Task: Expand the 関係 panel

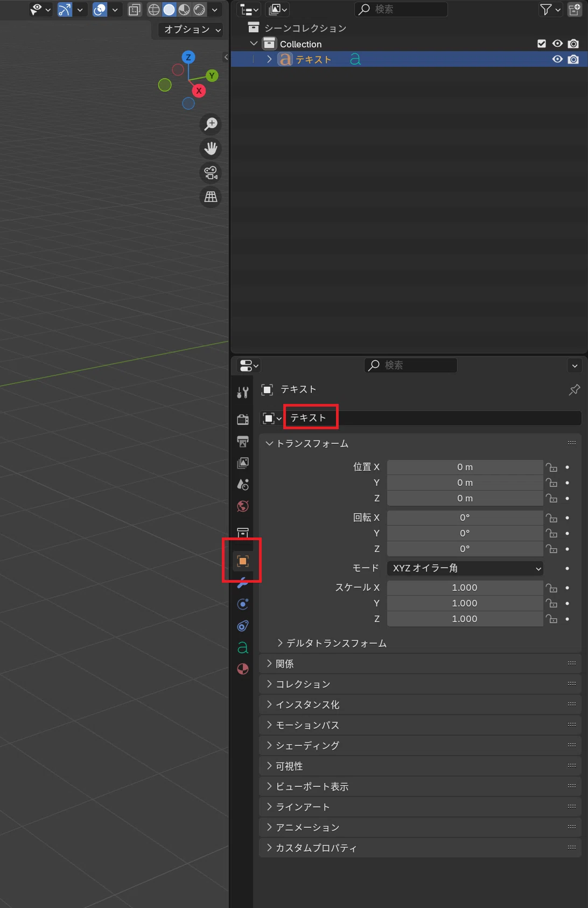Action: click(x=420, y=664)
